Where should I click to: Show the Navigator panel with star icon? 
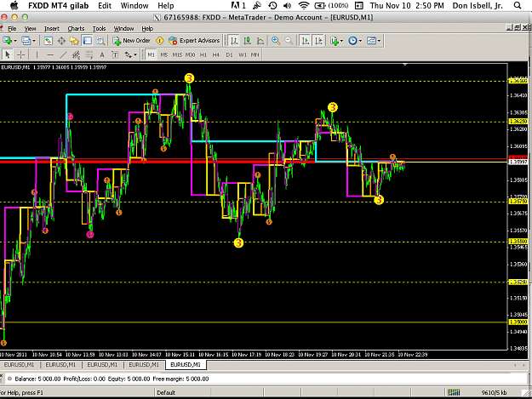(74, 41)
